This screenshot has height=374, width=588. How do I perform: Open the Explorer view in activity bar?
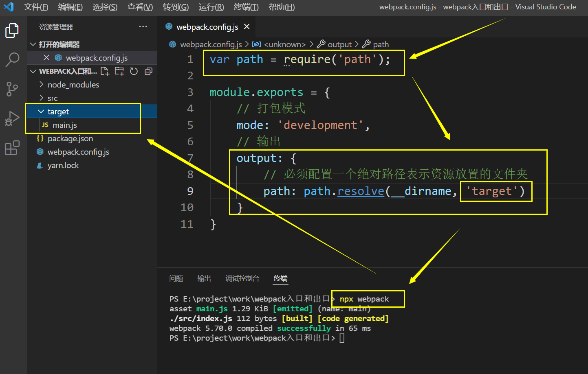pyautogui.click(x=12, y=31)
